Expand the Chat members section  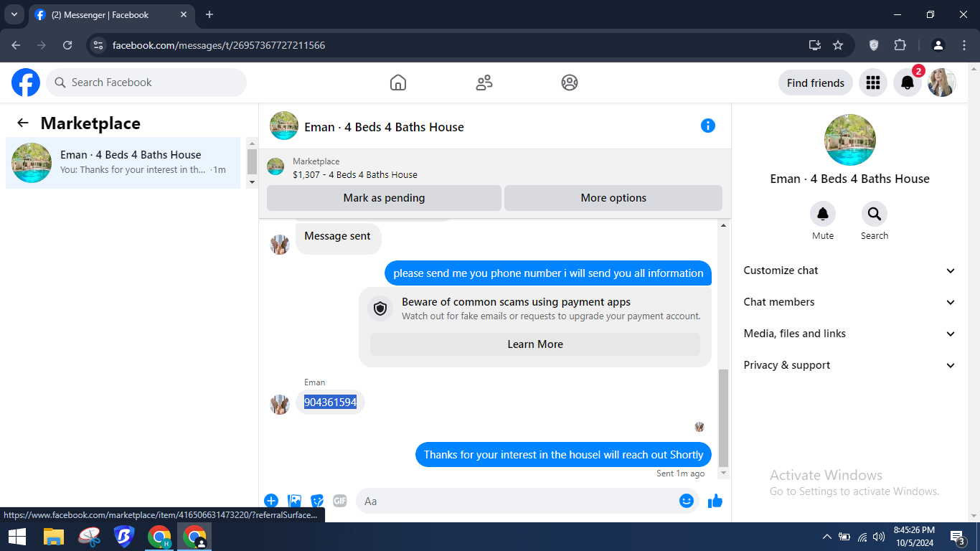point(849,302)
